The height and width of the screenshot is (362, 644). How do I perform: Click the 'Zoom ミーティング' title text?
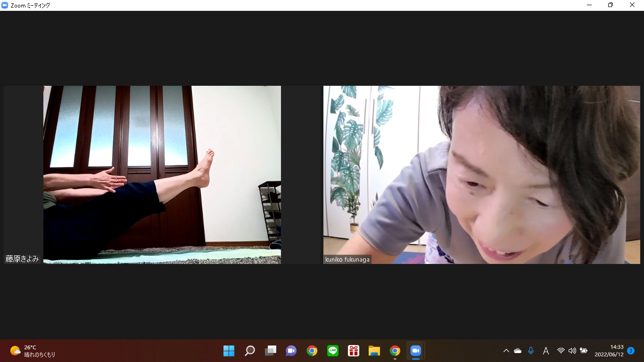30,5
